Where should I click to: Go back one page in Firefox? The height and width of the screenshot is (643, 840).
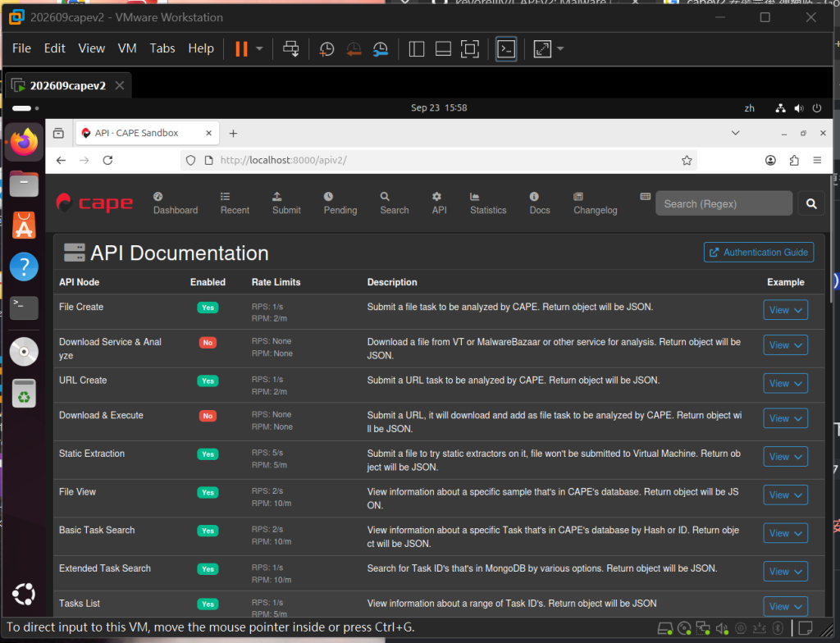click(x=61, y=160)
